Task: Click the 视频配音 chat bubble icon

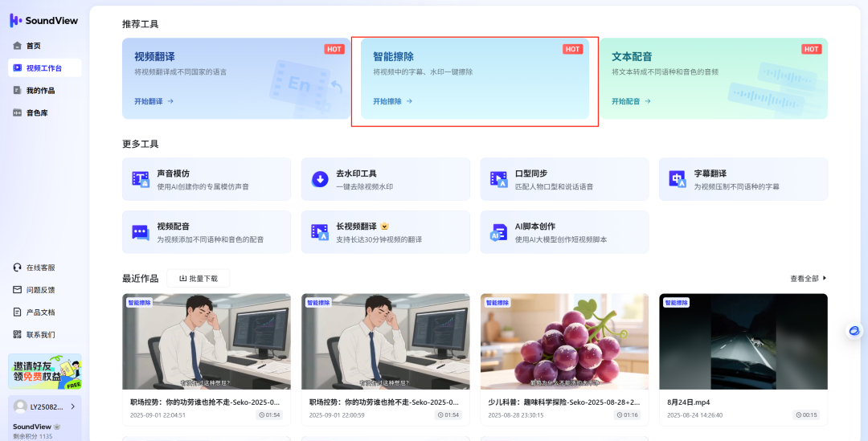Action: [141, 232]
